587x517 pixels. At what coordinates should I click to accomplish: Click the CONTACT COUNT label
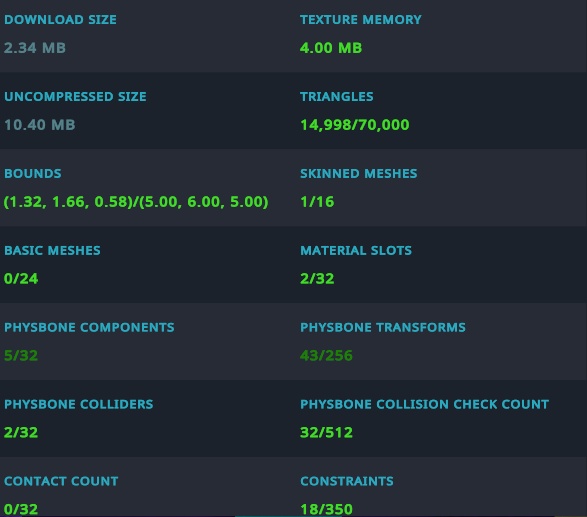(61, 481)
